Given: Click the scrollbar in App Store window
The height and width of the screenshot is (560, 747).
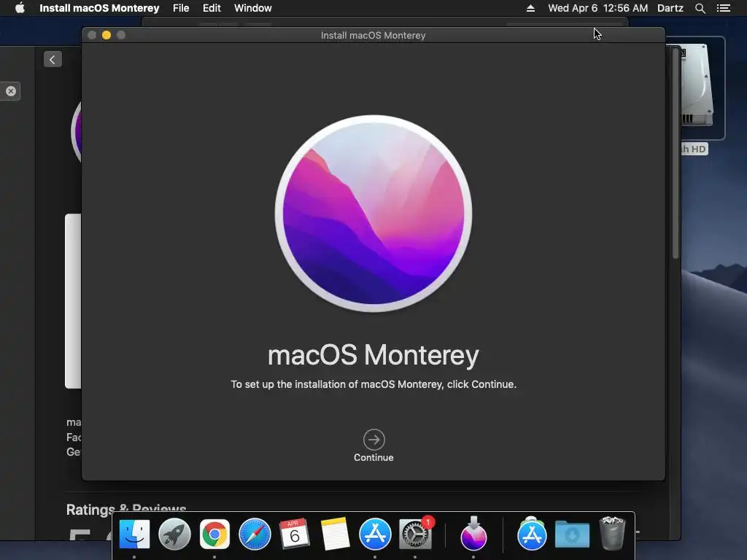Looking at the screenshot, I should point(676,153).
